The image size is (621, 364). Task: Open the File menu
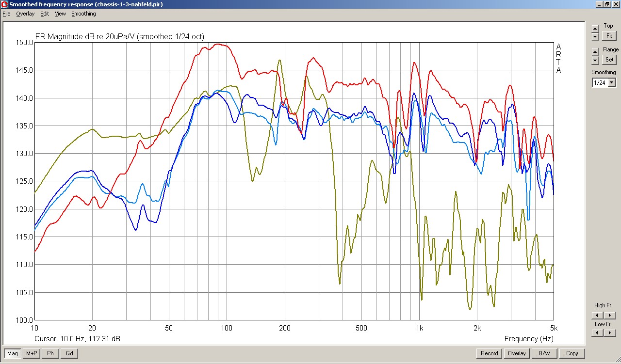click(x=6, y=14)
